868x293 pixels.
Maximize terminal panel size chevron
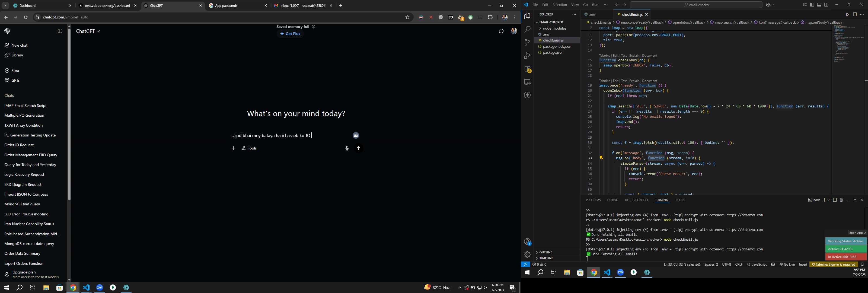(855, 200)
